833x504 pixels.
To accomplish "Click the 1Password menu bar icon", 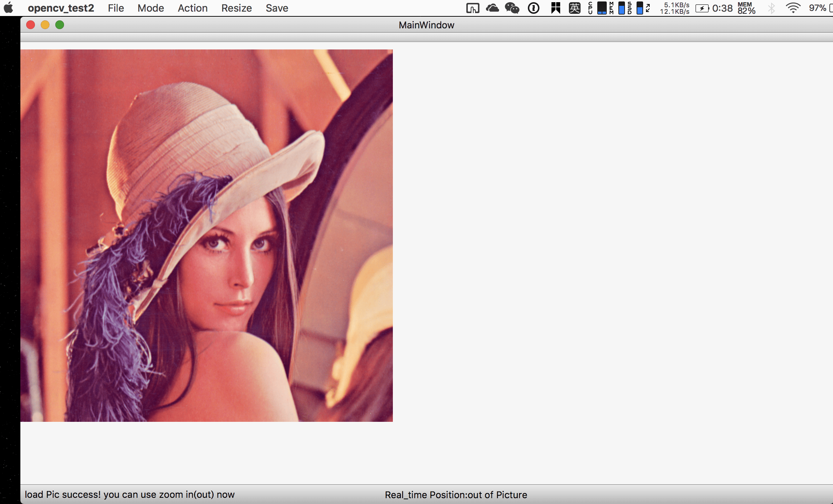I will pyautogui.click(x=533, y=8).
